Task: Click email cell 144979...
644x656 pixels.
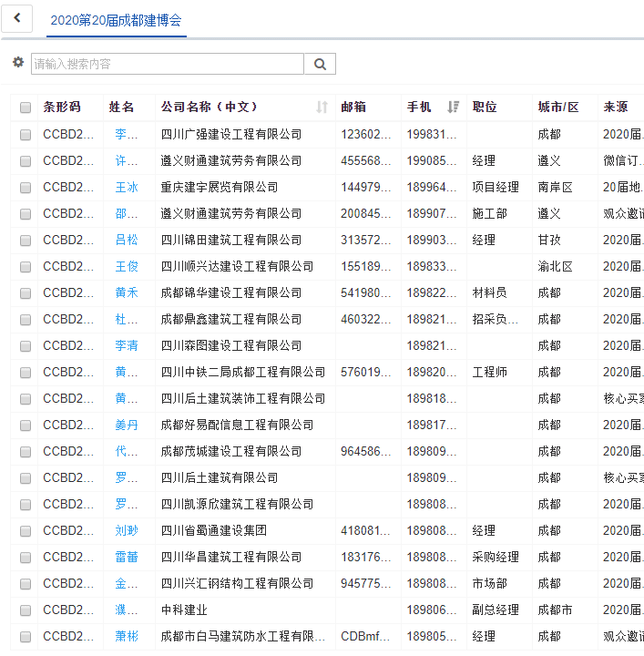Action: coord(365,187)
